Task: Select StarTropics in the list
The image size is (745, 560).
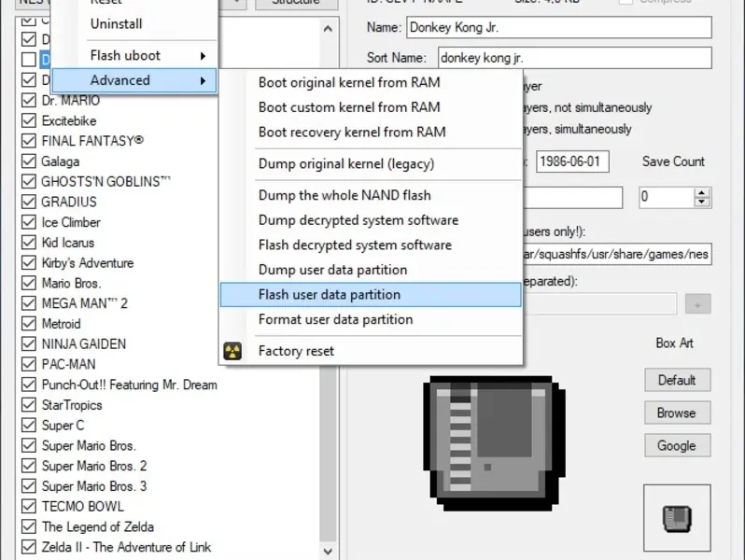Action: coord(72,405)
